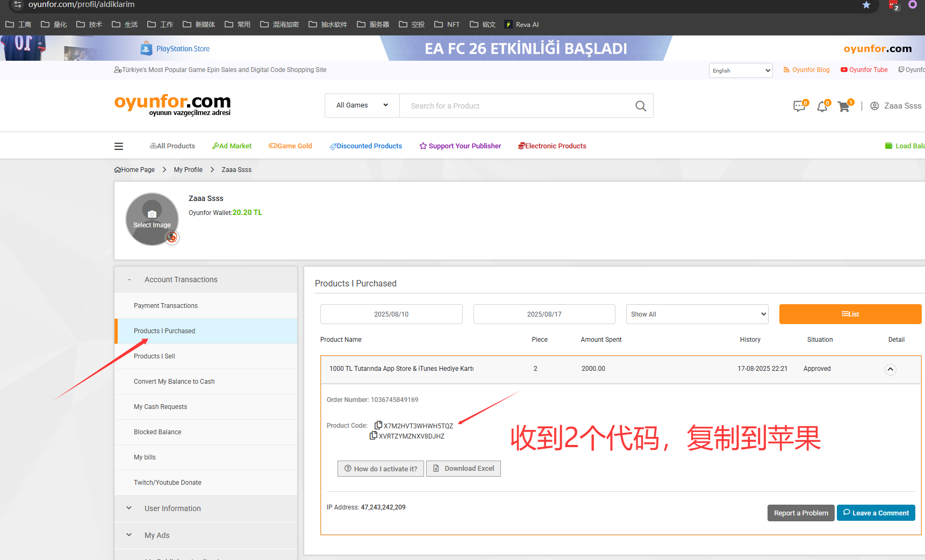
Task: Go to My Profile breadcrumb
Action: coord(188,170)
